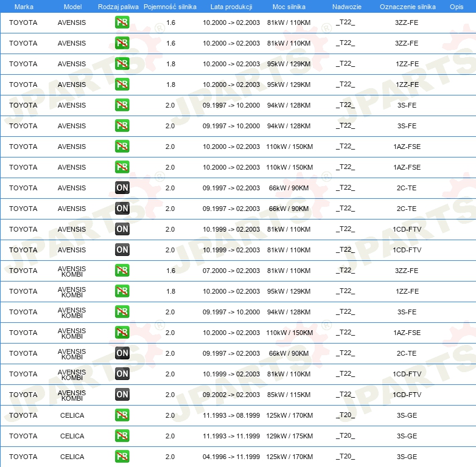The image size is (476, 467).
Task: Click petrol icon for AVENSIS KOMBI 1.8 row
Action: tap(122, 291)
